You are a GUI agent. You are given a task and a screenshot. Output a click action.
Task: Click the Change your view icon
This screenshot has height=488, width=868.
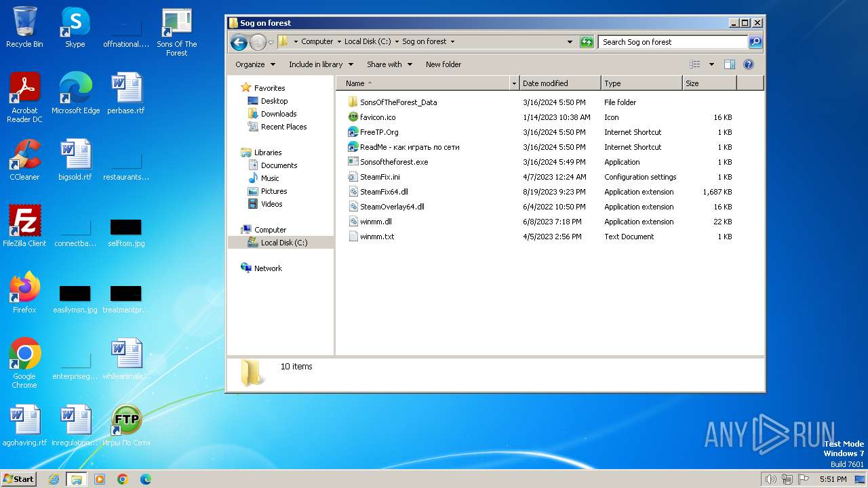pyautogui.click(x=695, y=64)
